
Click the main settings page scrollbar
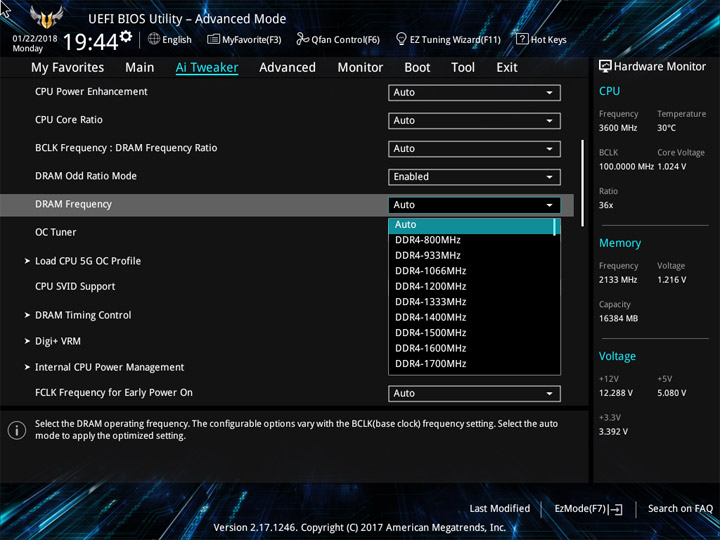[x=582, y=183]
